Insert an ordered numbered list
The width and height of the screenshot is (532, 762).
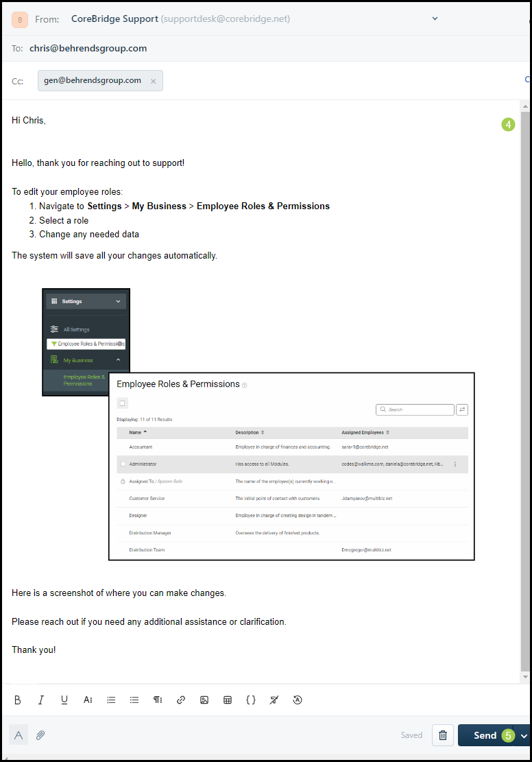tap(111, 700)
